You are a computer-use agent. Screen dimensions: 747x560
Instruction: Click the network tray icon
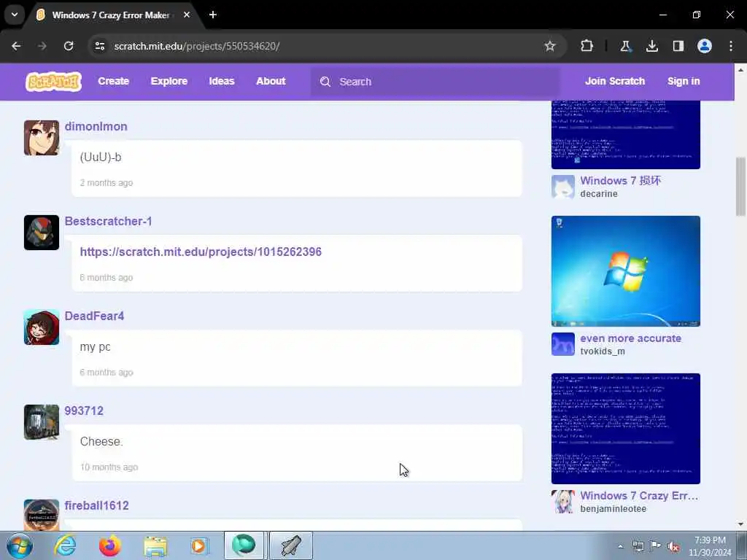click(x=638, y=546)
